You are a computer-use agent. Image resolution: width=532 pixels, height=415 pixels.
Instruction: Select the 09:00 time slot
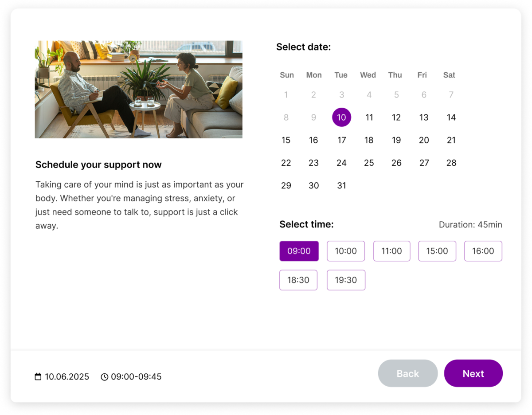299,251
